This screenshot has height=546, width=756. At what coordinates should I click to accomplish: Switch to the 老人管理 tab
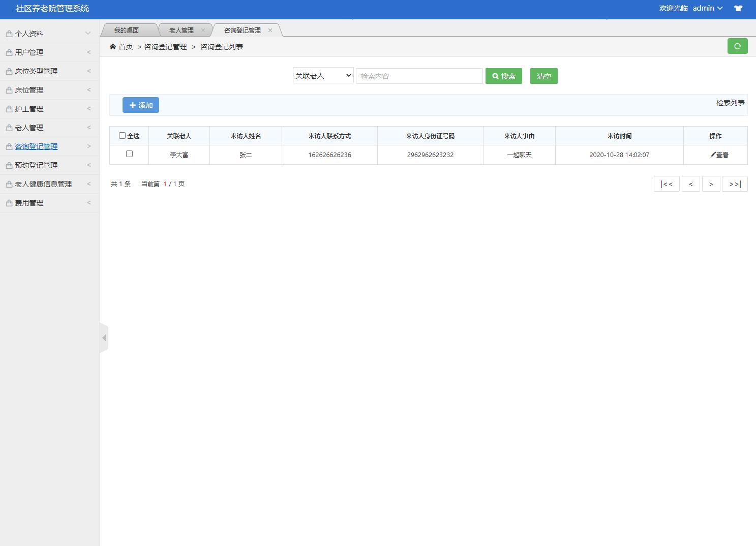point(182,29)
